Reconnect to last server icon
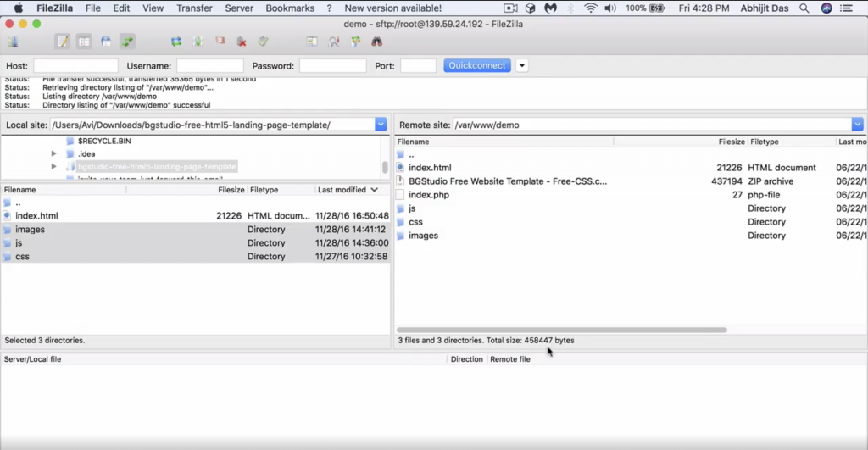The width and height of the screenshot is (868, 450). pyautogui.click(x=263, y=42)
